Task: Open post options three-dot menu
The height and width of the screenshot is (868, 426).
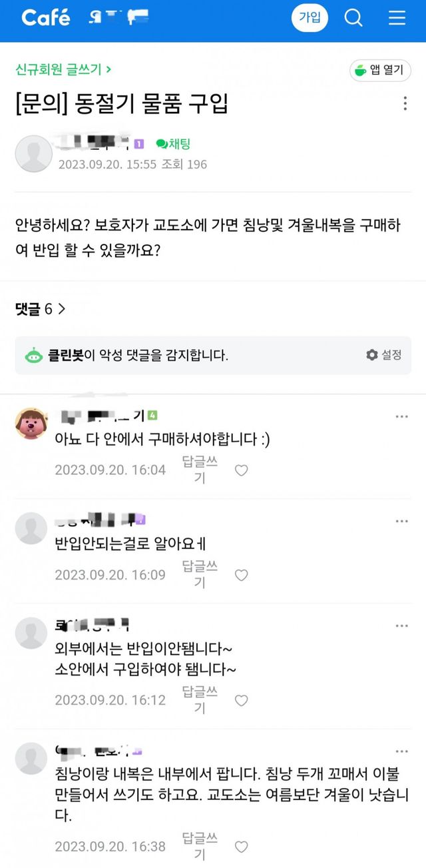Action: (x=405, y=103)
